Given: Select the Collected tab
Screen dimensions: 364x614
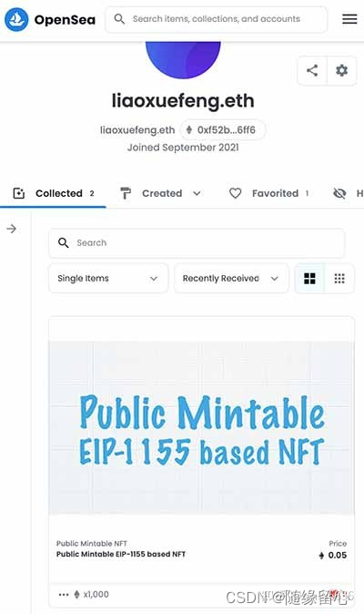Looking at the screenshot, I should (53, 193).
